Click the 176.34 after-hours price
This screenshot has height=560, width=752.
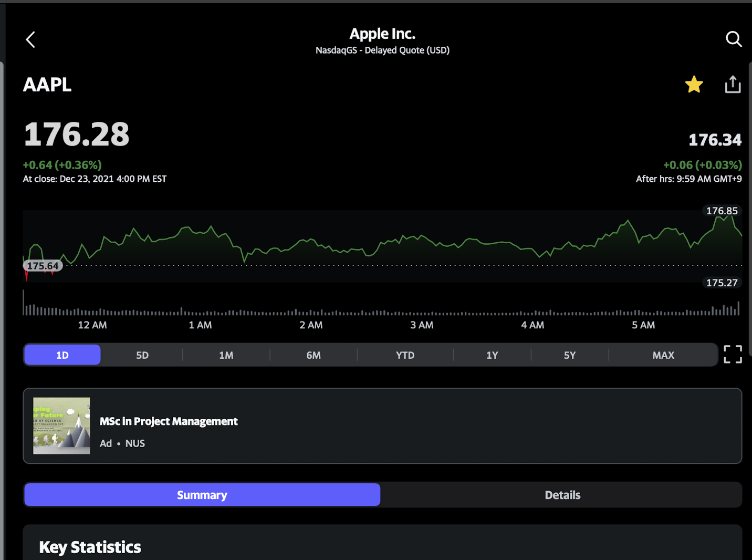coord(715,140)
